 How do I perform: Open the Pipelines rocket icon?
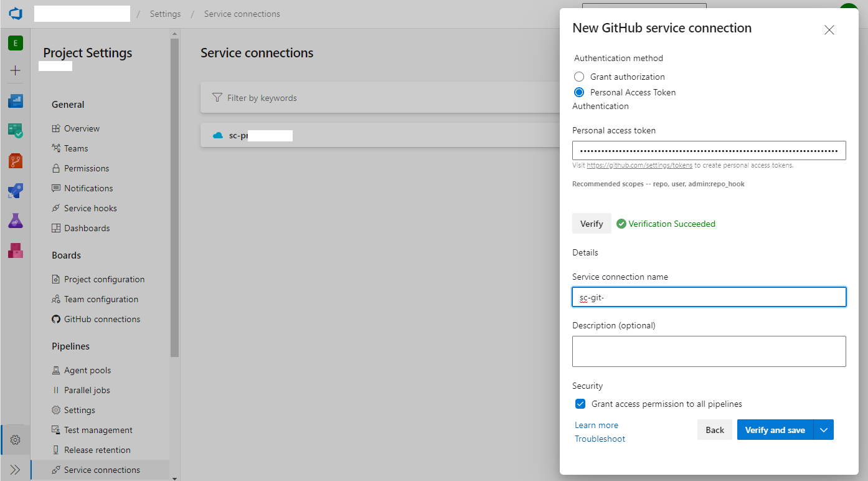16,190
